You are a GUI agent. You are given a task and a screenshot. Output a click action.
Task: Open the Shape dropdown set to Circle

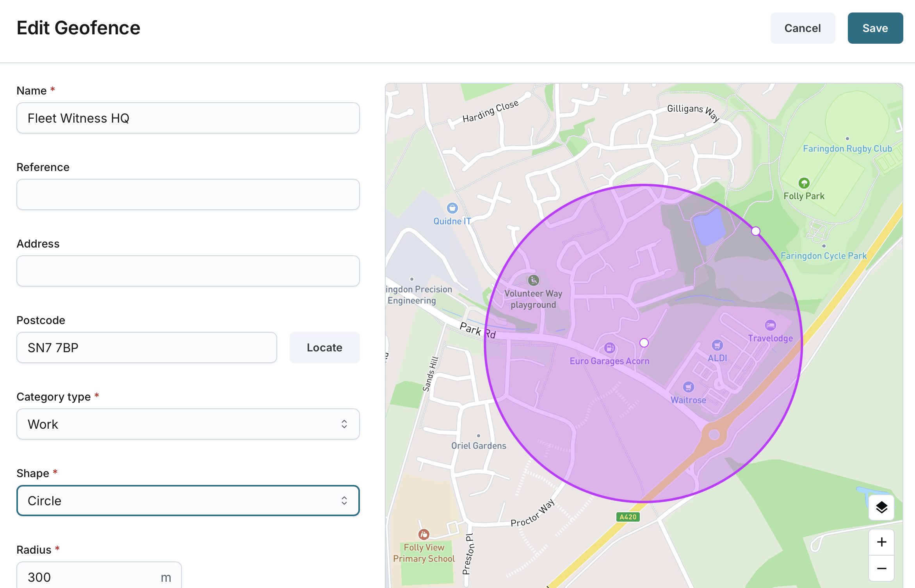[188, 501]
